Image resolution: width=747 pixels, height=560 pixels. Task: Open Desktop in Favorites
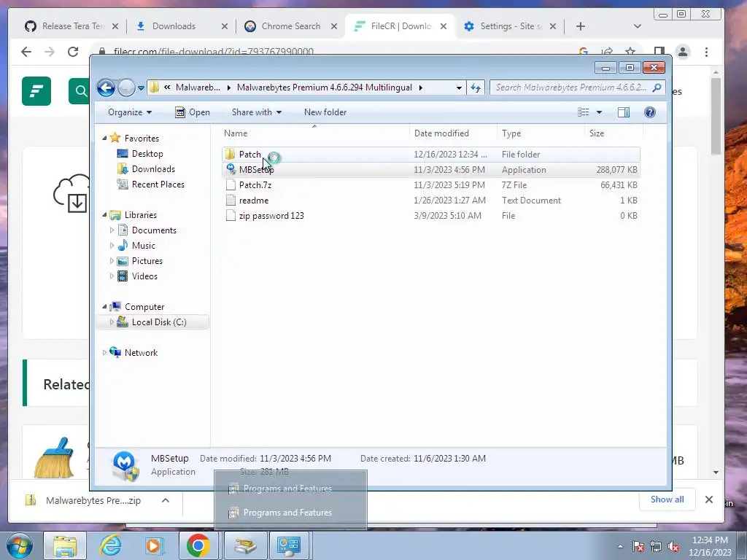tap(140, 154)
